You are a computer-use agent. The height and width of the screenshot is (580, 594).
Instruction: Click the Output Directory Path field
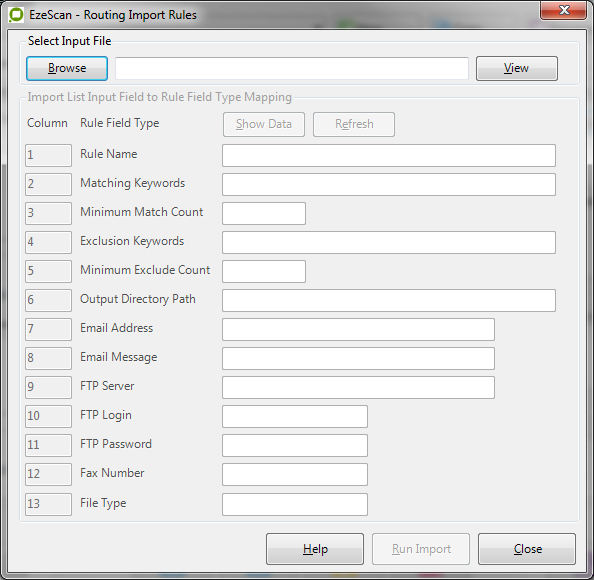(x=389, y=300)
